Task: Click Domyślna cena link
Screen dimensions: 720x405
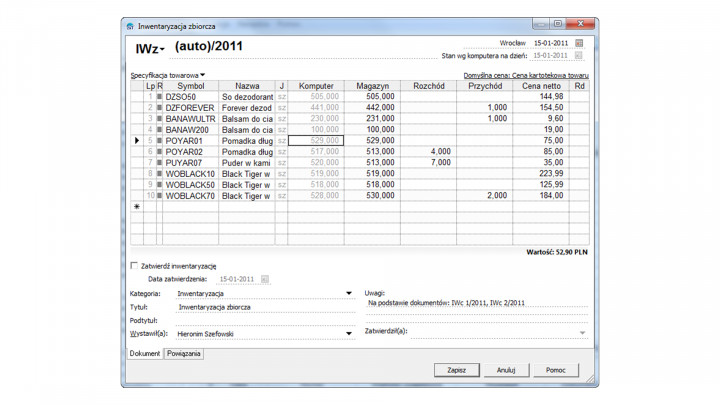Action: (526, 75)
